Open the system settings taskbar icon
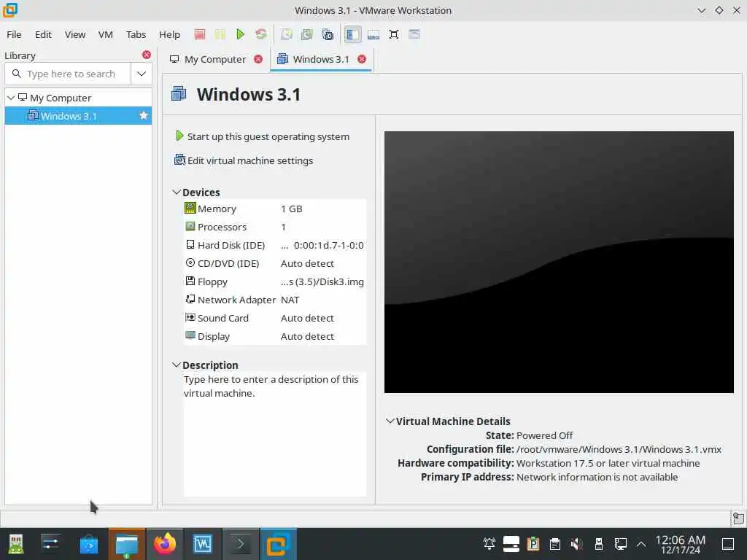 pyautogui.click(x=50, y=544)
